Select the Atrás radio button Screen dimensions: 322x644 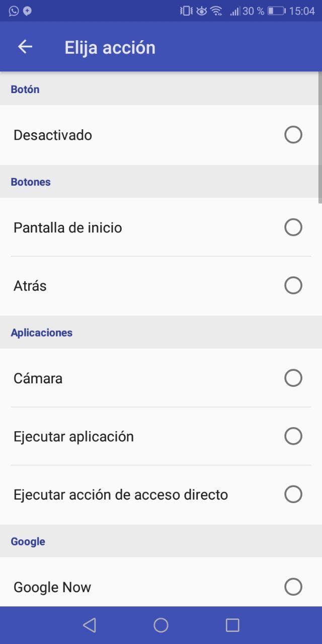click(x=293, y=286)
